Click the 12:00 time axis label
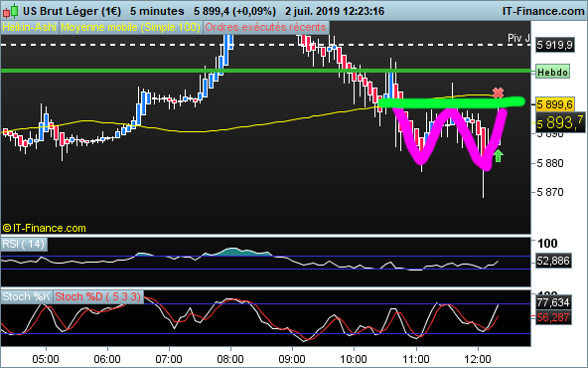 477,359
